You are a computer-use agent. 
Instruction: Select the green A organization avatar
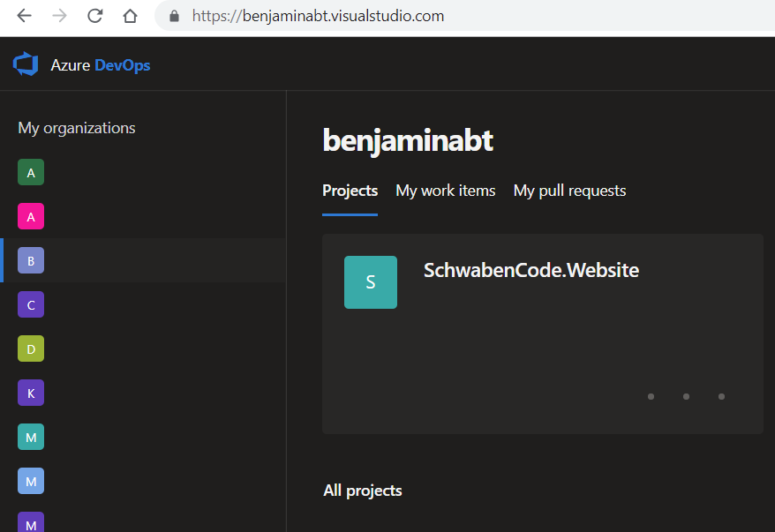pos(31,172)
